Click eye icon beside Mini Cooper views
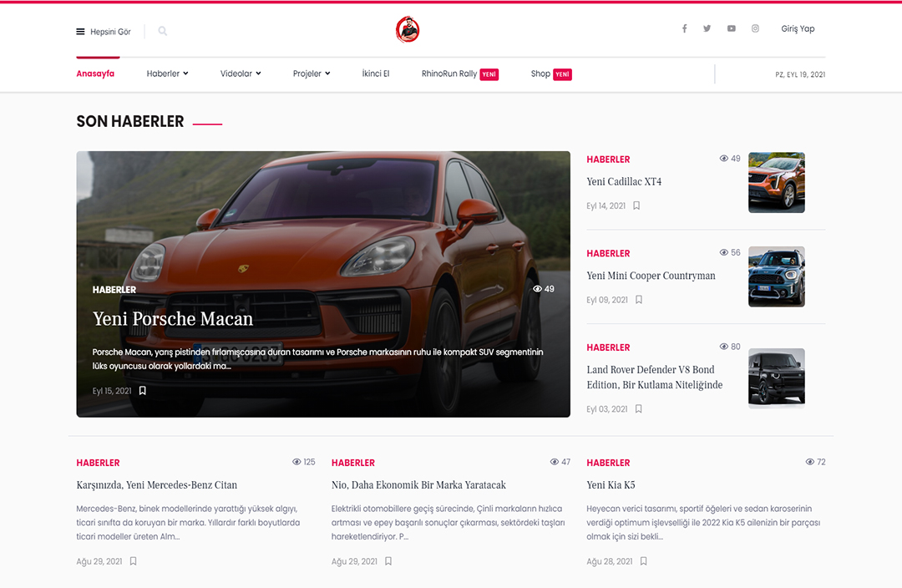 tap(723, 252)
